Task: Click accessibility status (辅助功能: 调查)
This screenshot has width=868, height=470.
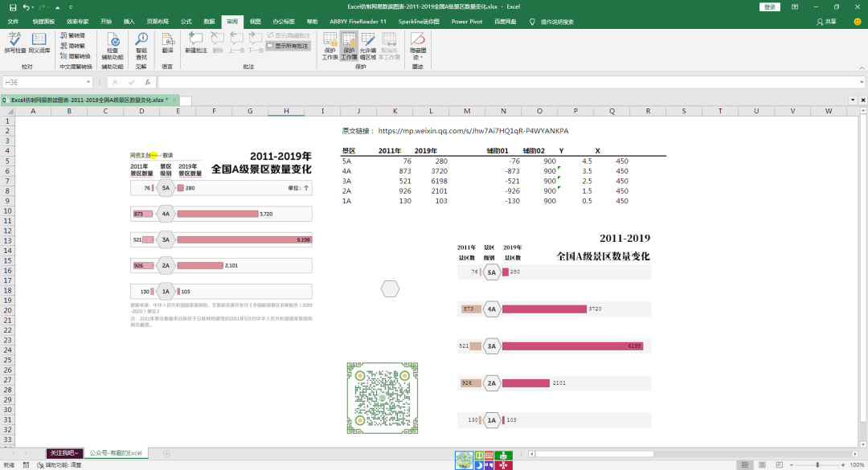Action: (x=59, y=465)
